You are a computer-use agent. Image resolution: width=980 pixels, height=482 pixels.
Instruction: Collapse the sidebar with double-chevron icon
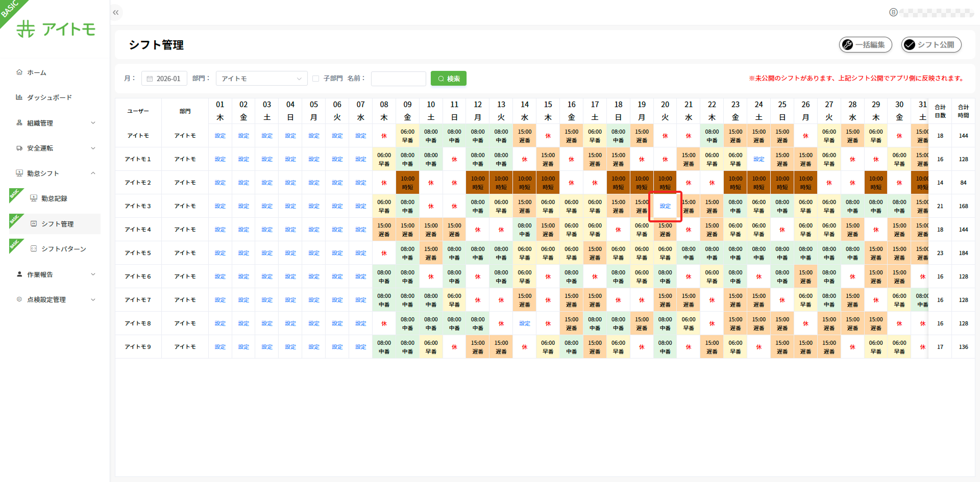pos(116,12)
